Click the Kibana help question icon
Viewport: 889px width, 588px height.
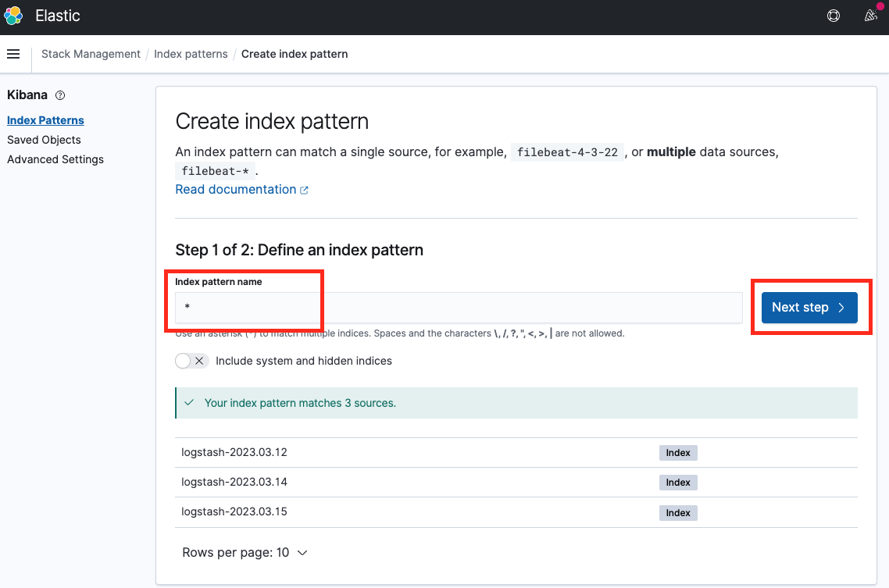point(60,95)
